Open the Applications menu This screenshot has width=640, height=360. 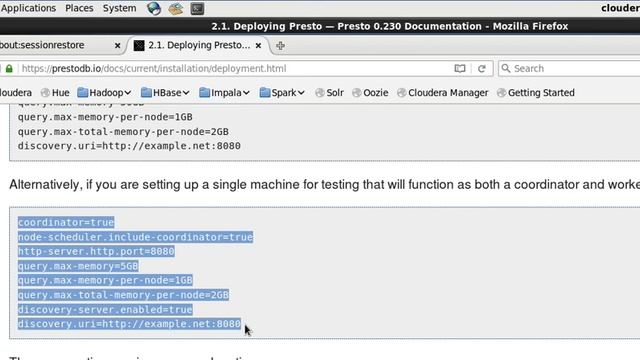28,8
